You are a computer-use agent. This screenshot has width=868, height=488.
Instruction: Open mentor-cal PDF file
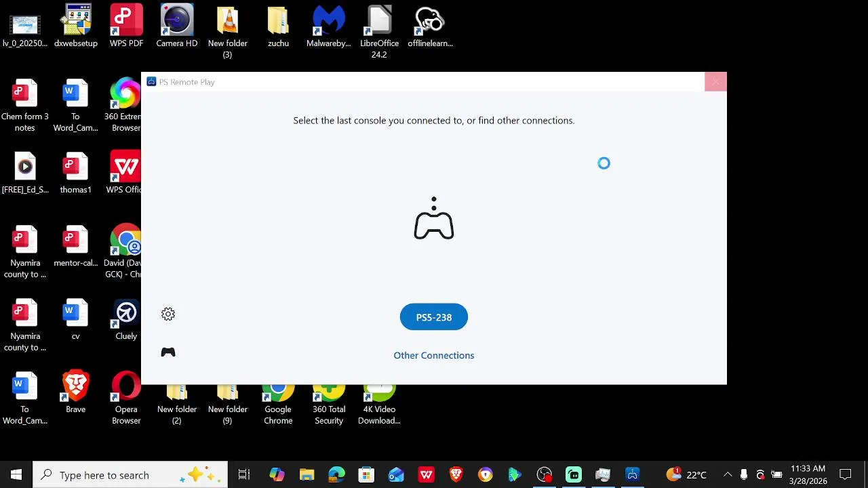[76, 246]
